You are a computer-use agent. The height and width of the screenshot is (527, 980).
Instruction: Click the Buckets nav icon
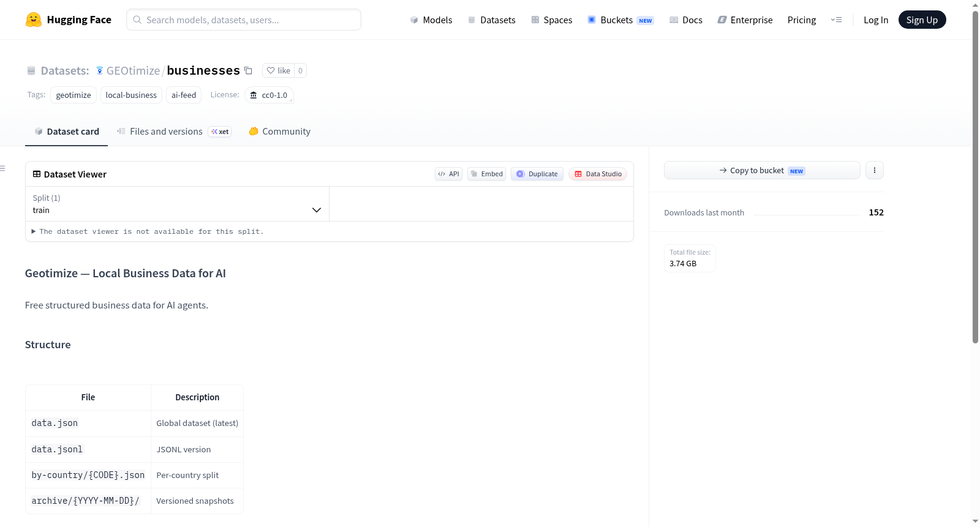(592, 20)
